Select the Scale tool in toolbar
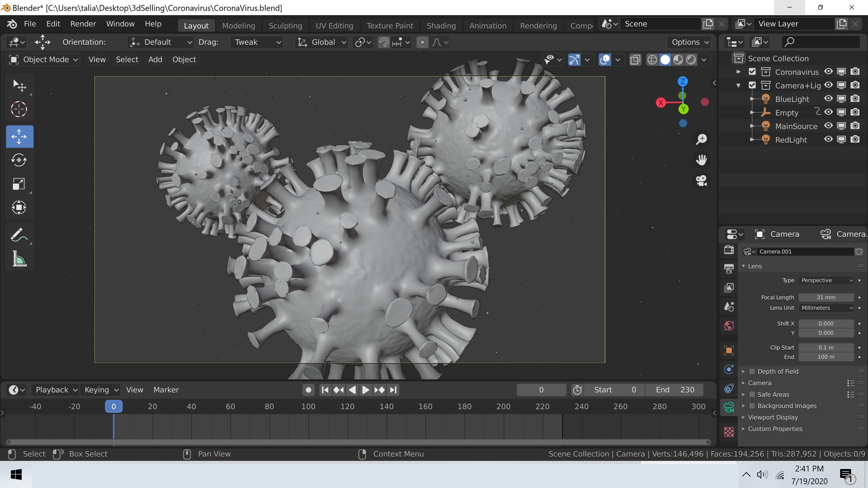The width and height of the screenshot is (868, 488). point(19,184)
